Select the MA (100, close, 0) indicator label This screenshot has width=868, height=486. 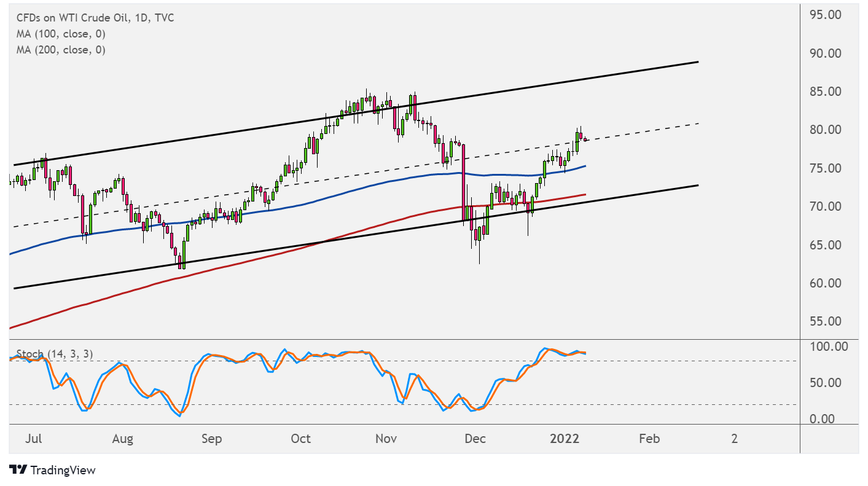[x=61, y=34]
